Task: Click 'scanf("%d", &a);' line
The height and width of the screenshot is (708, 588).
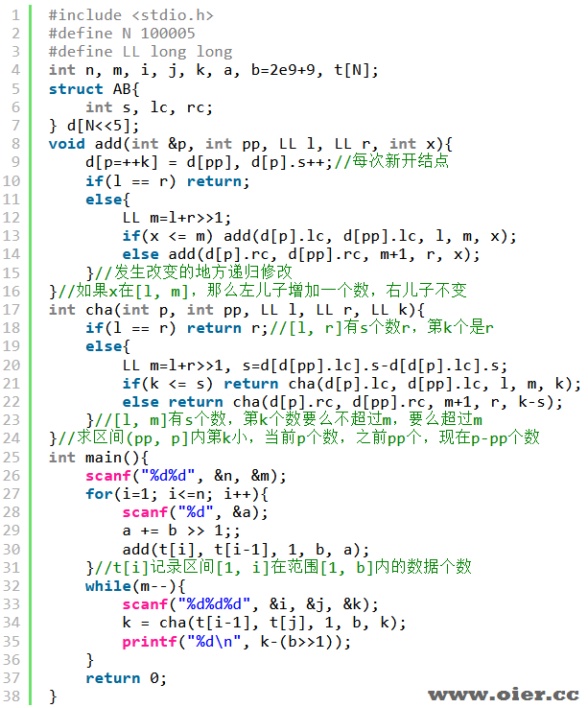Action: pyautogui.click(x=195, y=512)
